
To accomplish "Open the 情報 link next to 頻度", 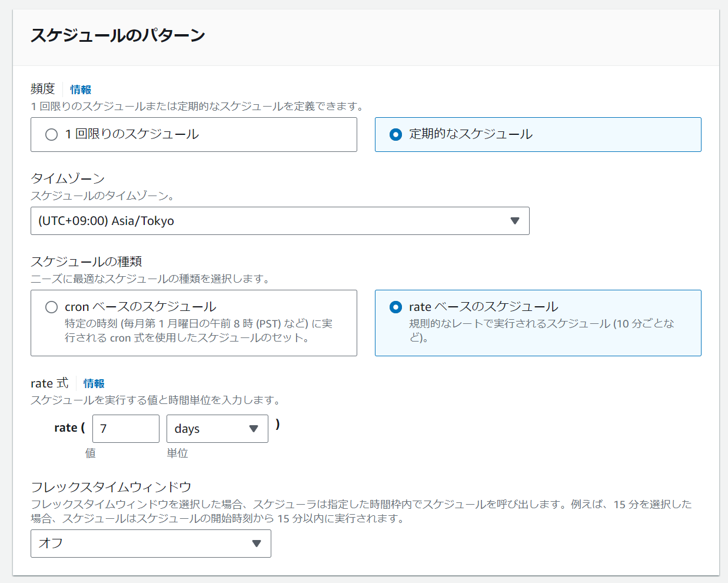I will point(81,90).
